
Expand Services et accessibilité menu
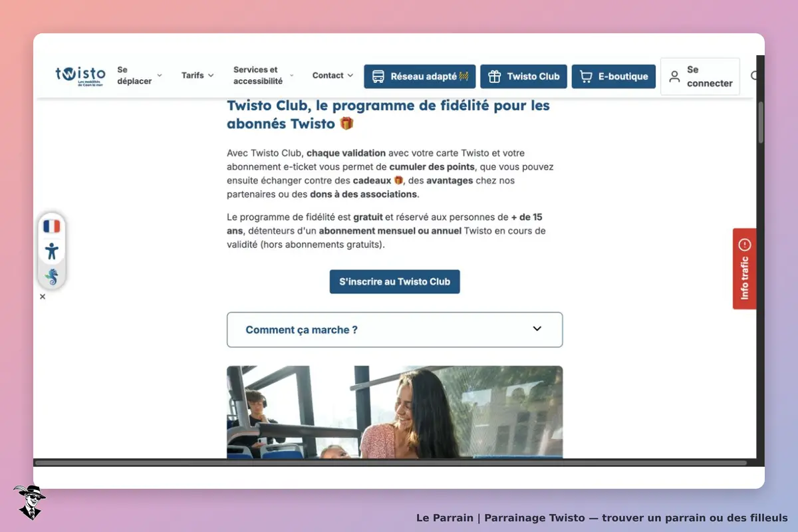(x=263, y=75)
